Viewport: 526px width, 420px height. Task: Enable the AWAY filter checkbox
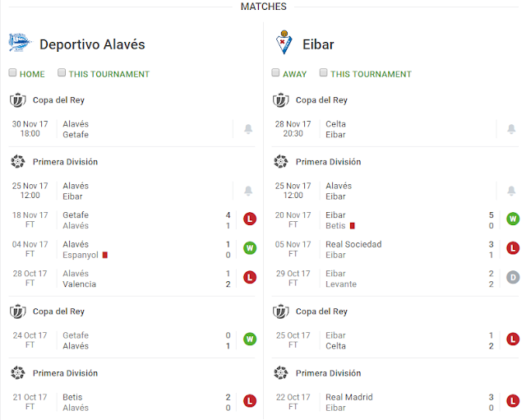pyautogui.click(x=276, y=73)
